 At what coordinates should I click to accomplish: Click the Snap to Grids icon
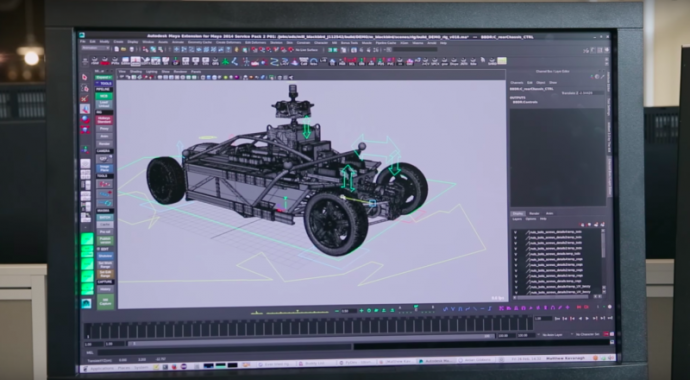click(x=177, y=50)
